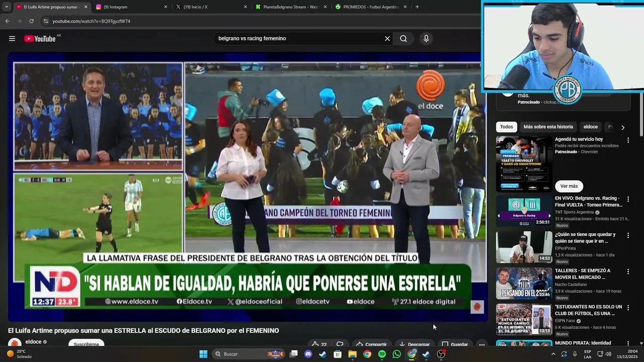Close the Instagram tab
The width and height of the screenshot is (644, 362).
[166, 7]
